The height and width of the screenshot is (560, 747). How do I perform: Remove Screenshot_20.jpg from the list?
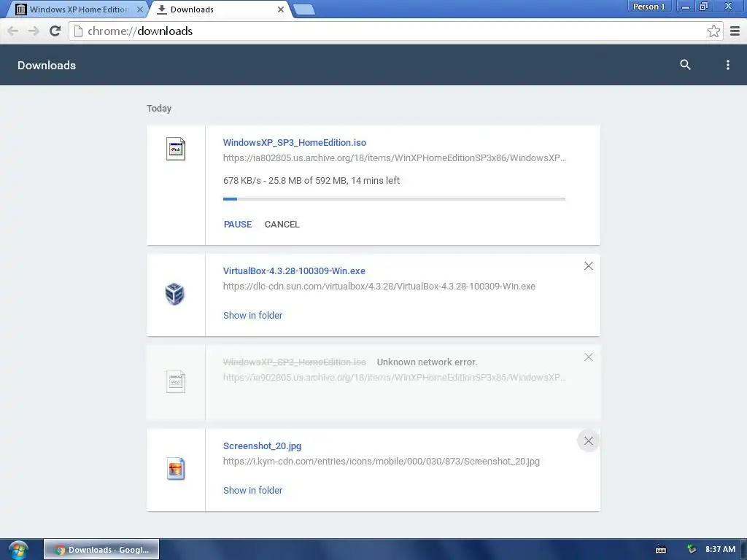(589, 441)
